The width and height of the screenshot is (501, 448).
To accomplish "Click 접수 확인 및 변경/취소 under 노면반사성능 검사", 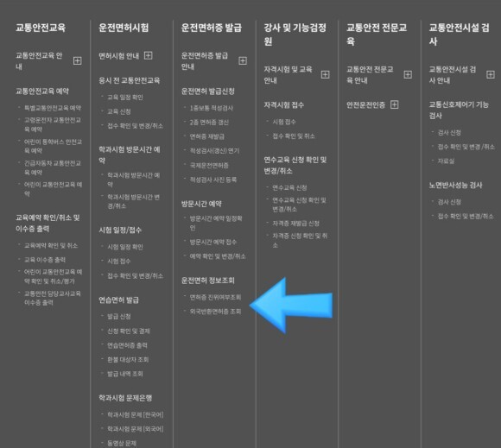I will coord(466,217).
